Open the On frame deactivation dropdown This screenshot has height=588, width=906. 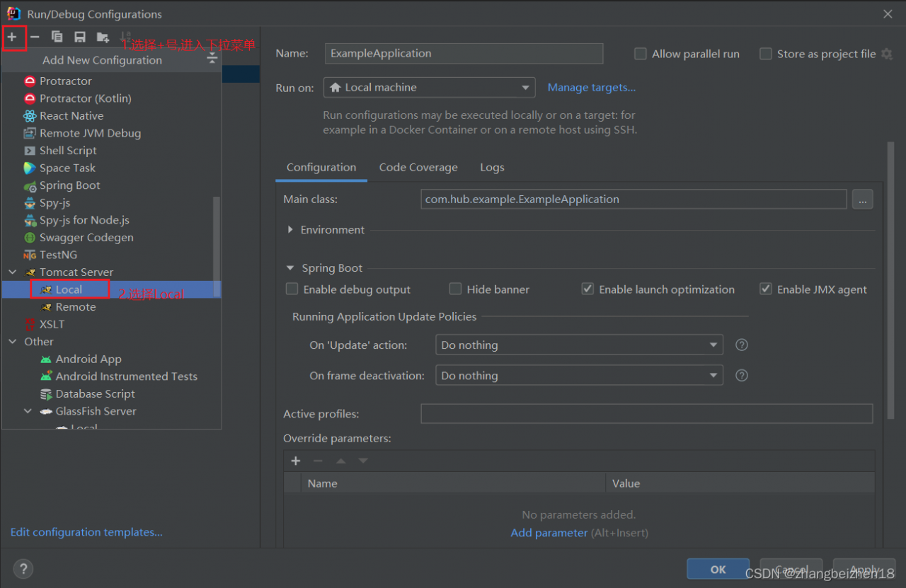[x=579, y=375]
